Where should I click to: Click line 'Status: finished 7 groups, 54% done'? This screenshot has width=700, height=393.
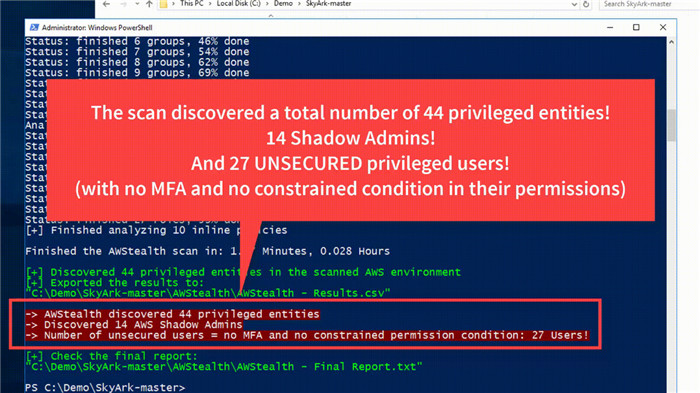click(137, 51)
